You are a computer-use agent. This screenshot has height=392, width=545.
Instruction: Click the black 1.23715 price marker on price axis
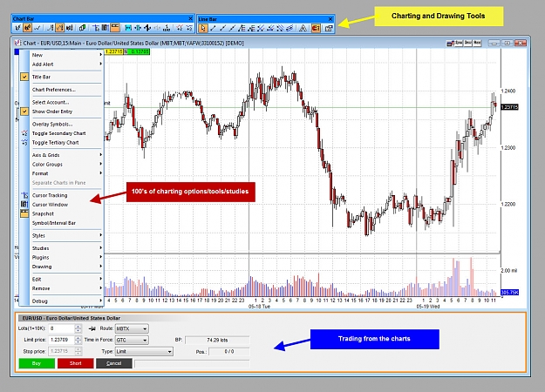pos(509,107)
